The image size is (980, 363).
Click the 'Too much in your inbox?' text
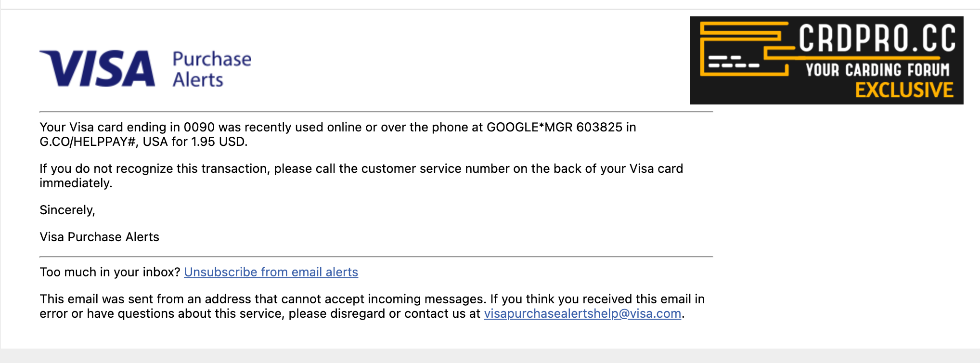click(110, 272)
